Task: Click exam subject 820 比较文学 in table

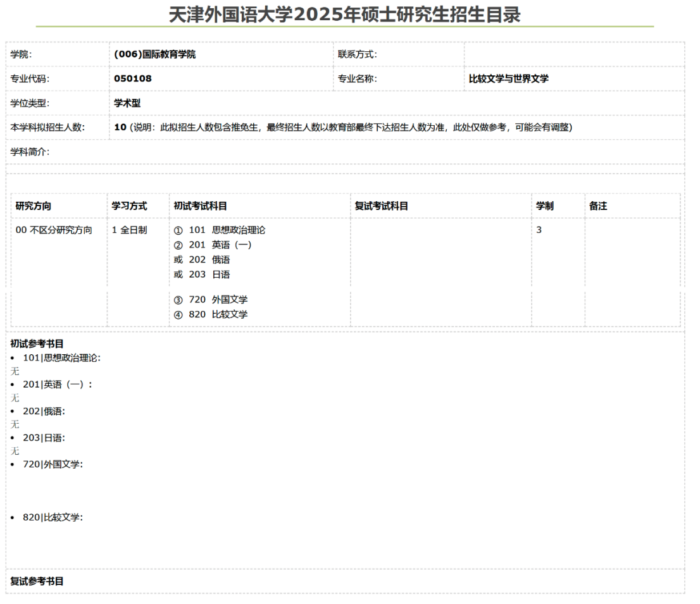Action: click(x=211, y=314)
